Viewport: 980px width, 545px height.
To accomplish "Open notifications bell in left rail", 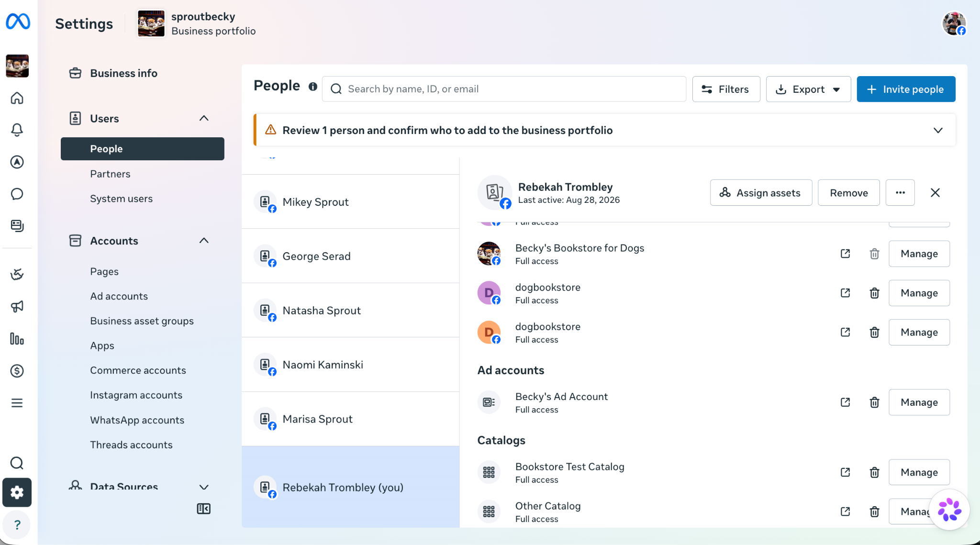I will [17, 130].
